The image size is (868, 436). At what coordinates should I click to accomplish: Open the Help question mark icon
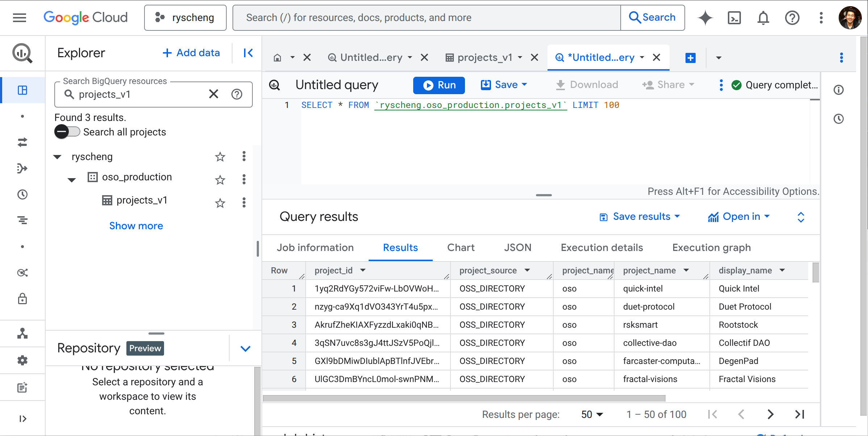[792, 17]
